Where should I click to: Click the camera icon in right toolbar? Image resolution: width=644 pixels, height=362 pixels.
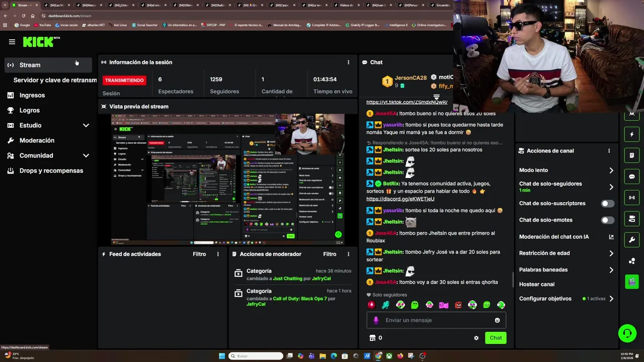pyautogui.click(x=632, y=219)
